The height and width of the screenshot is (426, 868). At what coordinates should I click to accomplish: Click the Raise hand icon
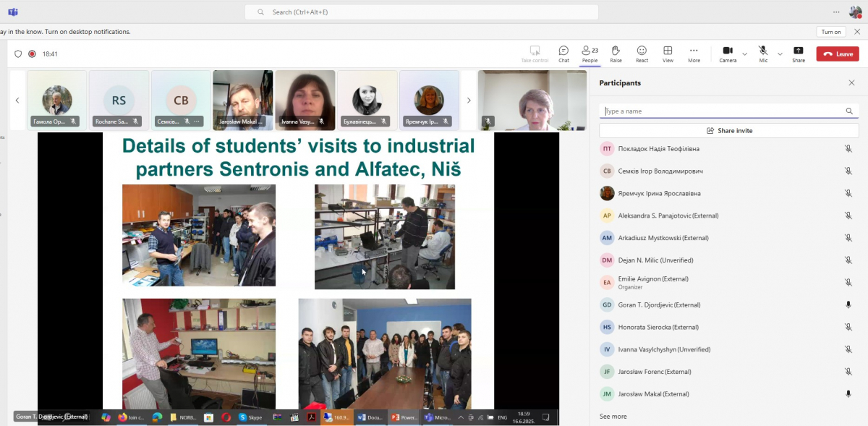[616, 51]
